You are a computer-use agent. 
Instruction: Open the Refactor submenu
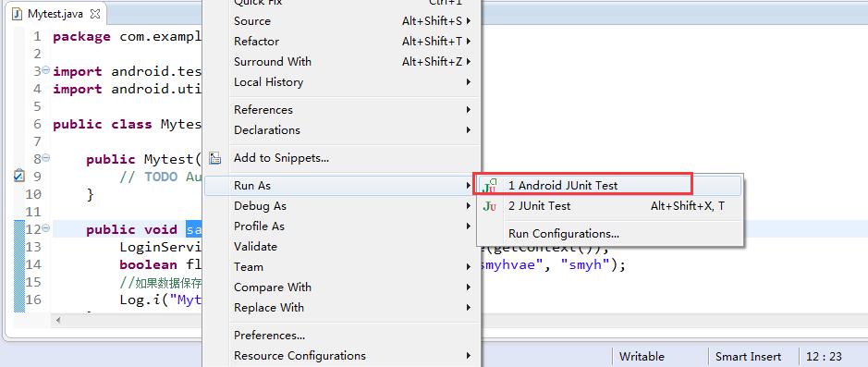(341, 42)
